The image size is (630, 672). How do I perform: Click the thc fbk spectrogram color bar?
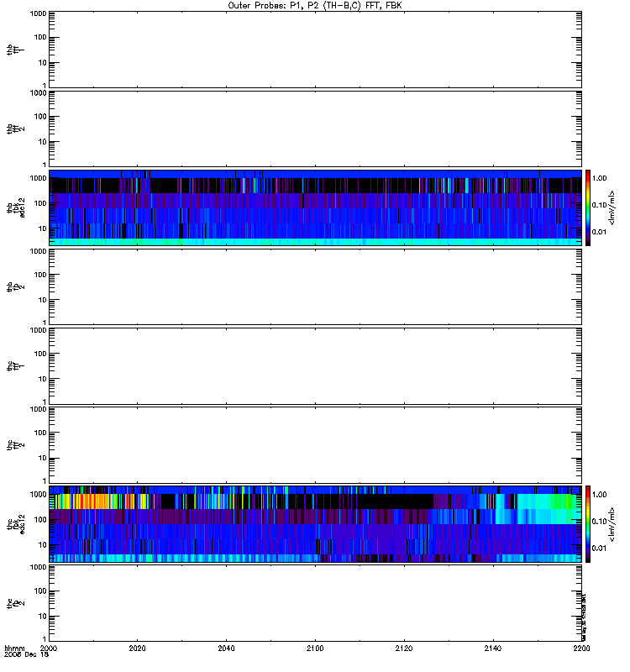pos(588,524)
